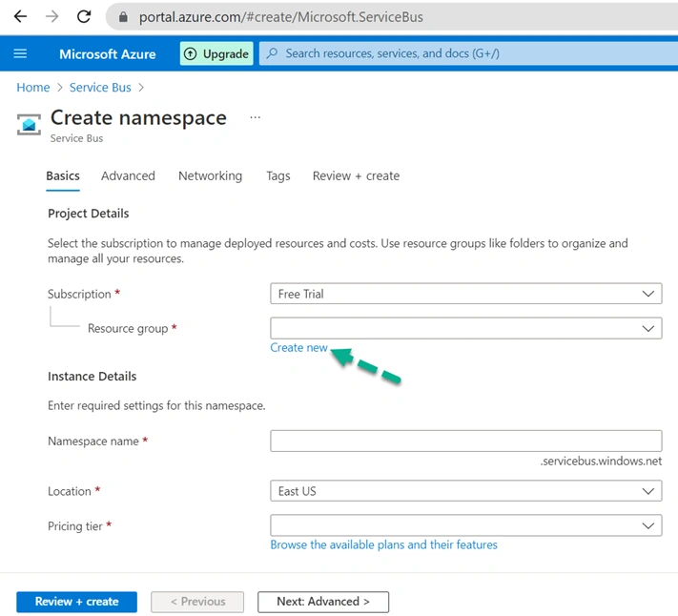Click the Microsoft Azure title
The image size is (678, 616).
click(x=107, y=54)
